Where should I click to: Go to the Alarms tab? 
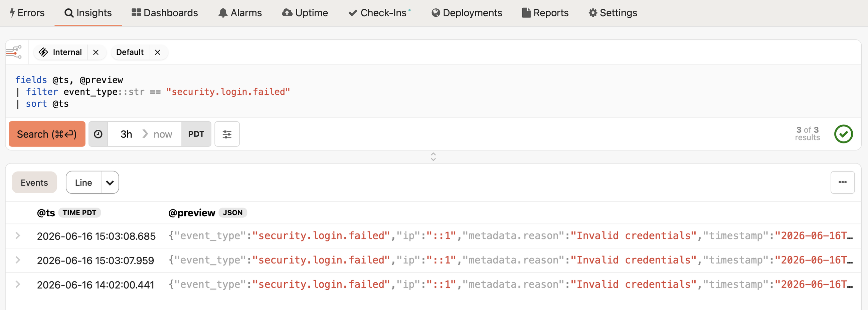(x=240, y=13)
